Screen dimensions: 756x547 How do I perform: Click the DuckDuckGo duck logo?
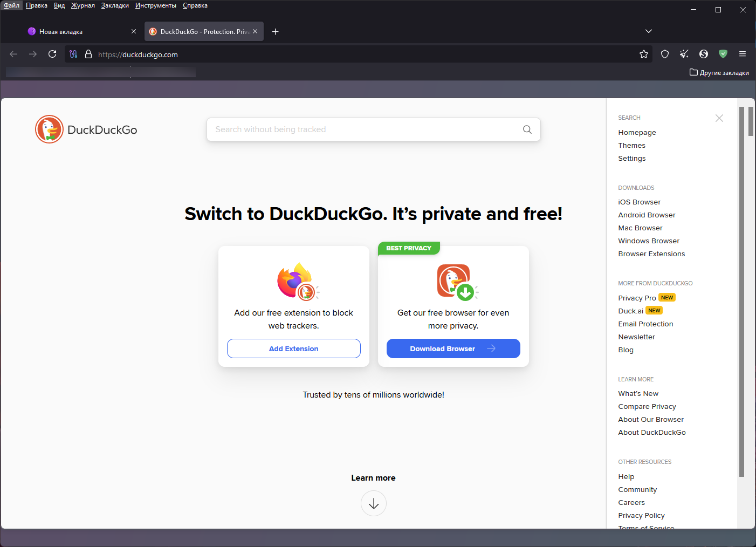click(50, 129)
